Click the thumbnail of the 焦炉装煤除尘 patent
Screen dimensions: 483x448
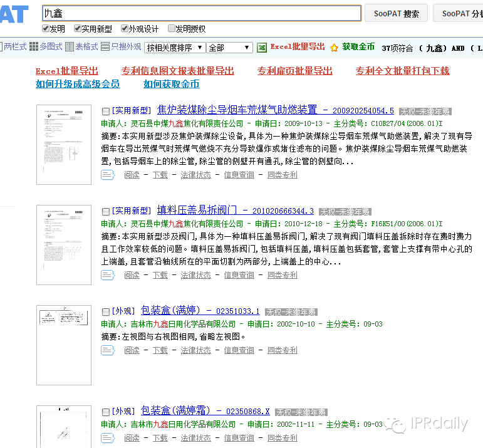tap(64, 145)
